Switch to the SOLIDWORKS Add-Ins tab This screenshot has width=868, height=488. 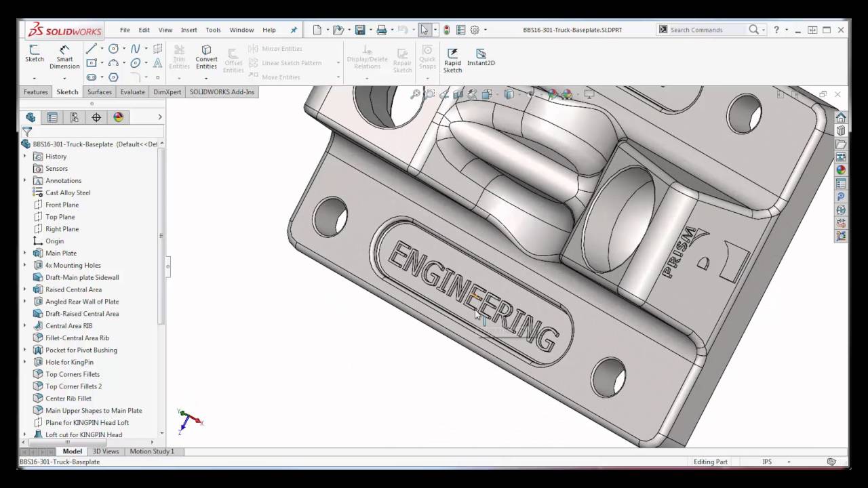point(222,91)
